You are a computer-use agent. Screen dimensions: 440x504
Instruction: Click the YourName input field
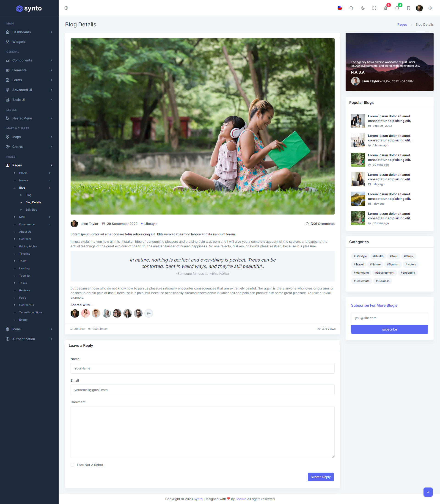[x=202, y=368]
